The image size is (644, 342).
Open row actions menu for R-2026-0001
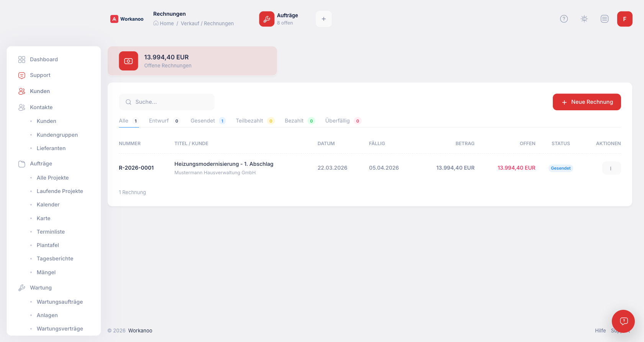611,168
